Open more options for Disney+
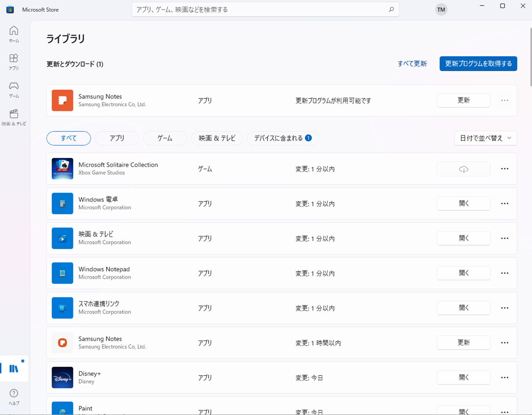 click(505, 377)
